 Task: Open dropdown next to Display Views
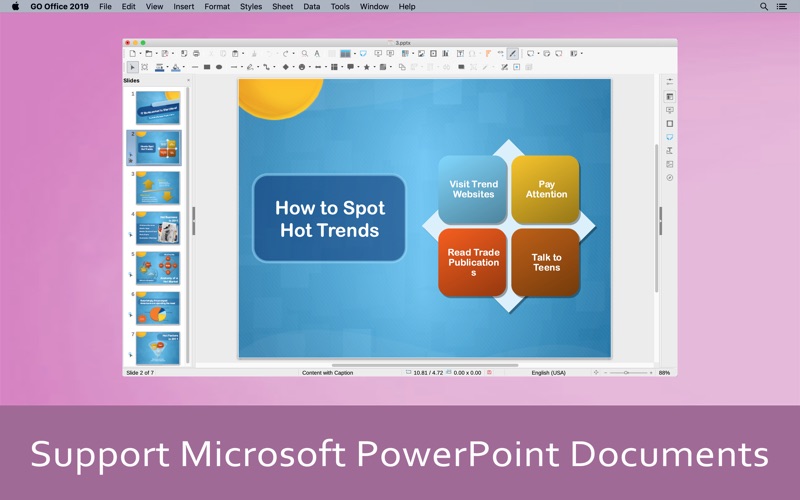355,54
